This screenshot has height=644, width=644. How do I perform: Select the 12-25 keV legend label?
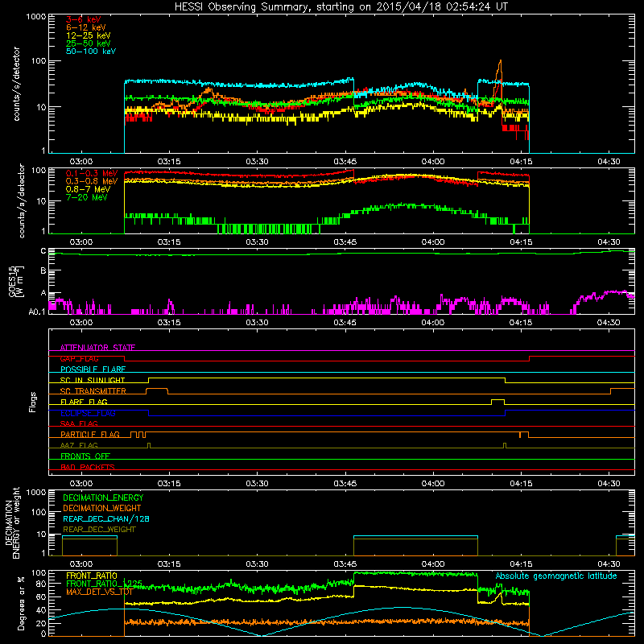pos(89,35)
